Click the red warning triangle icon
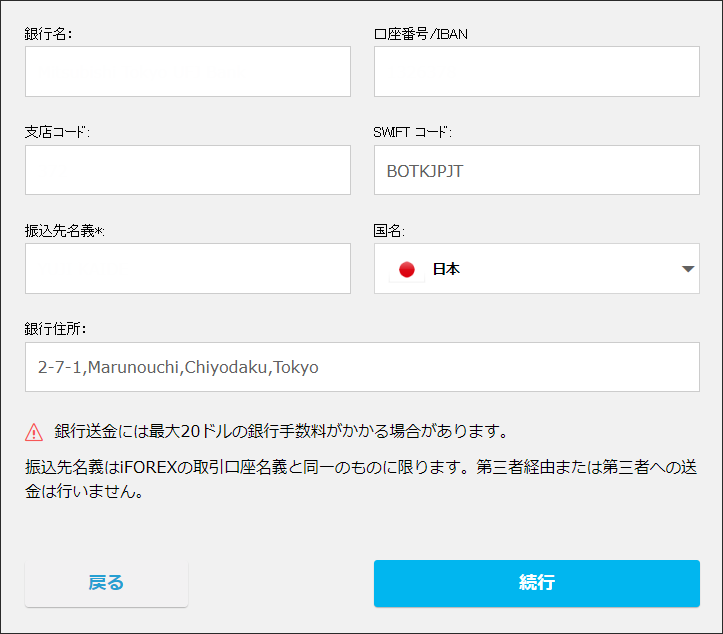 point(34,432)
